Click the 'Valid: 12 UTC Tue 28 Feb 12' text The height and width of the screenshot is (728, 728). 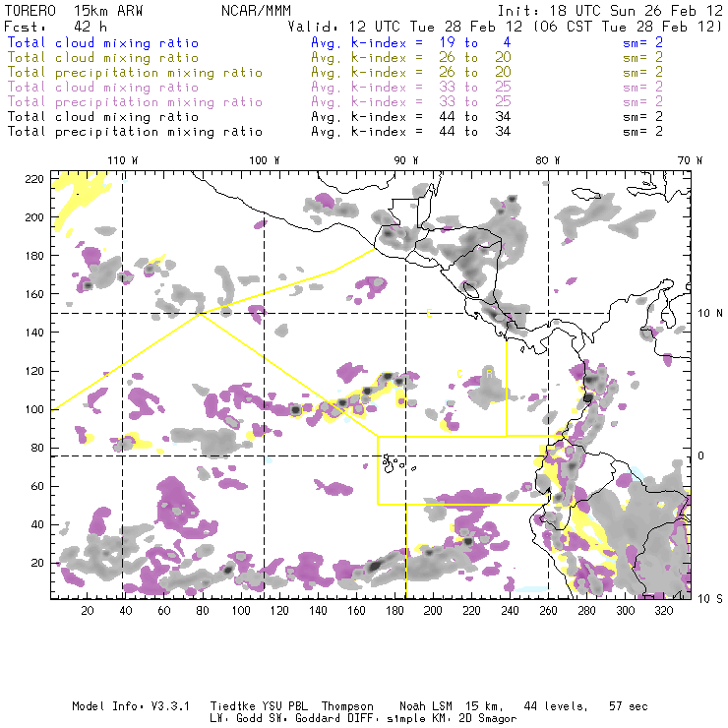[x=405, y=27]
